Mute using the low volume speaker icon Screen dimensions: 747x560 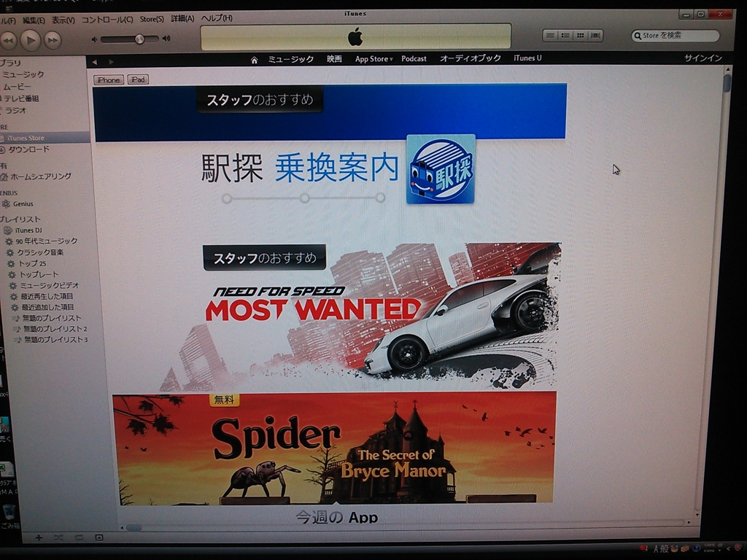pos(94,39)
